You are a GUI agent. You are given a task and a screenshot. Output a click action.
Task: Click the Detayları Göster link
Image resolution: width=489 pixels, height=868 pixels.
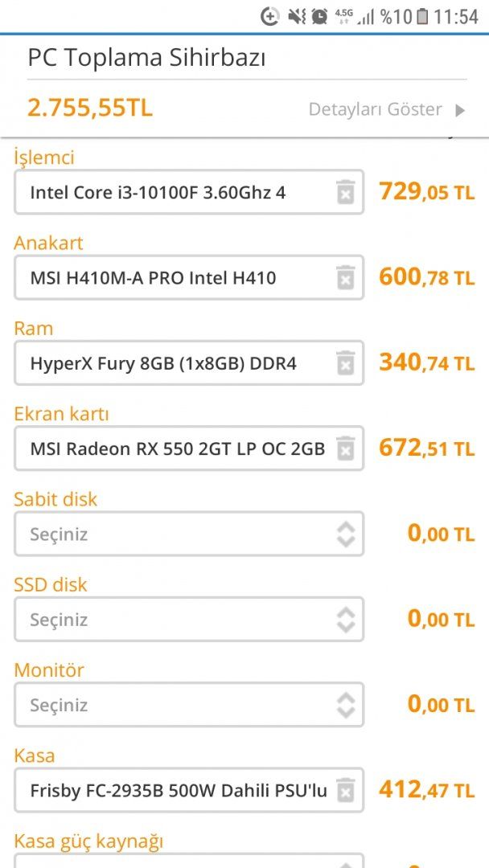[375, 109]
